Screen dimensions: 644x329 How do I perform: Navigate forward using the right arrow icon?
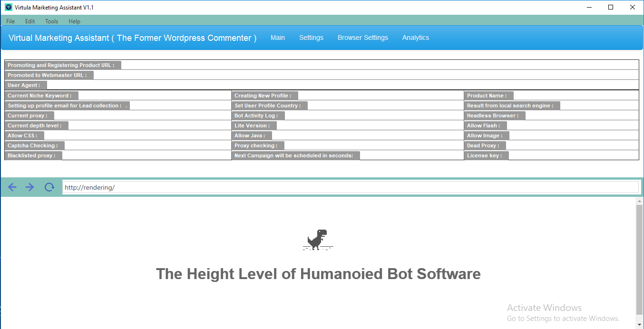29,187
